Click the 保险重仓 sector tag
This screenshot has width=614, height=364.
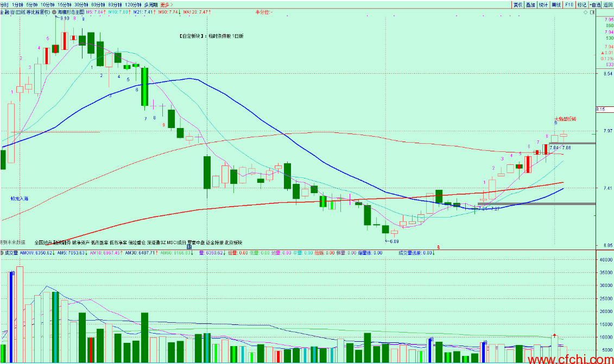point(137,242)
